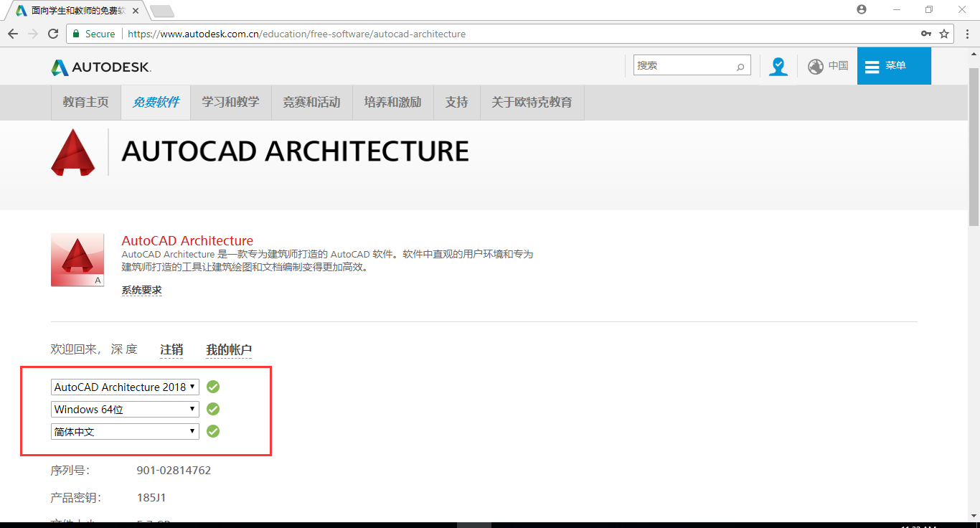Viewport: 980px width, 528px height.
Task: Open the 培养和激励 nav item
Action: click(392, 103)
